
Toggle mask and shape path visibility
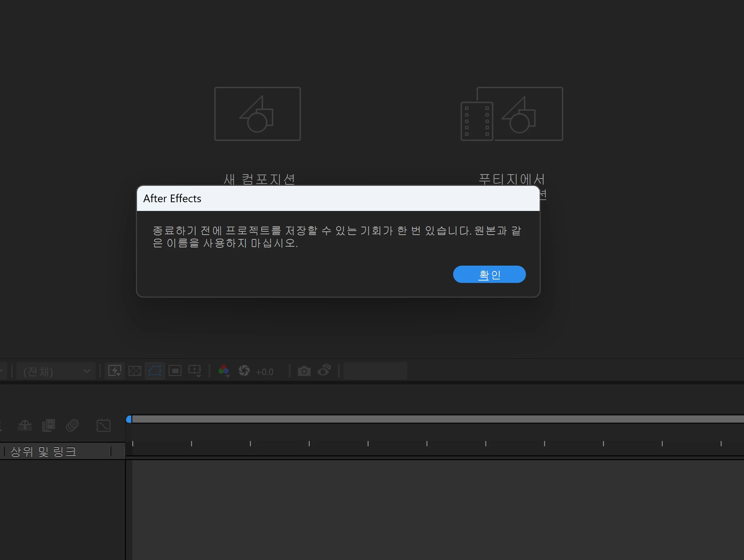[x=155, y=371]
